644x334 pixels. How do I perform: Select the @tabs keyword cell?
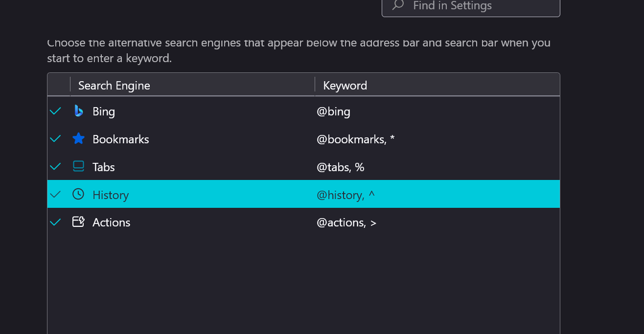click(341, 167)
